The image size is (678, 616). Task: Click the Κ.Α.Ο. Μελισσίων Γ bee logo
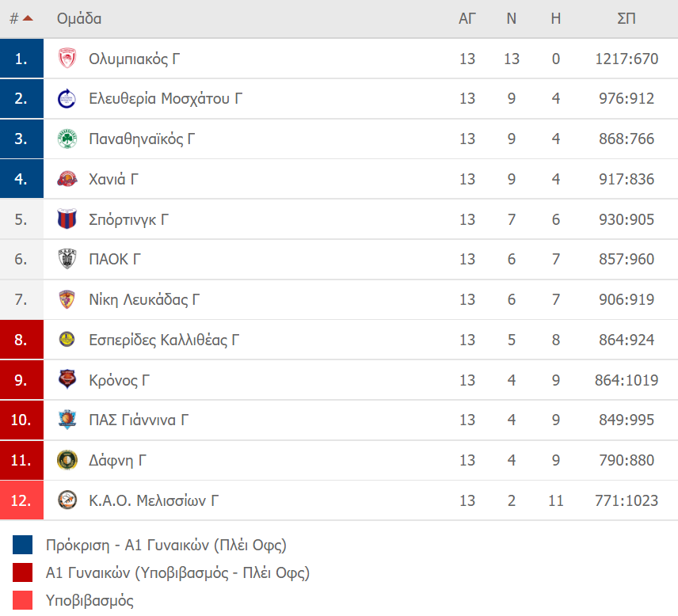67,500
